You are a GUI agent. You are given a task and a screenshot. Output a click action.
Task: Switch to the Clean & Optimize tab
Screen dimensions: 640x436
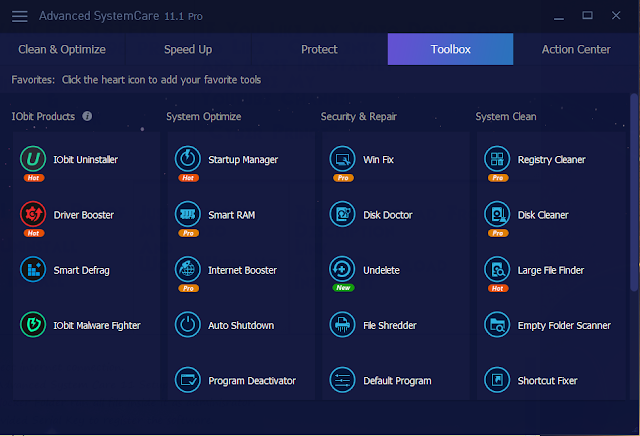(62, 49)
